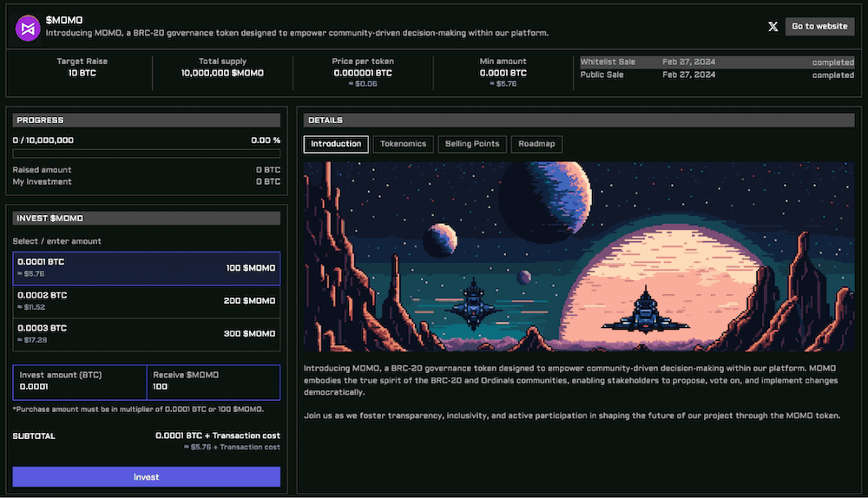The image size is (868, 498).
Task: Click the Receive $MOMO field
Action: [214, 387]
